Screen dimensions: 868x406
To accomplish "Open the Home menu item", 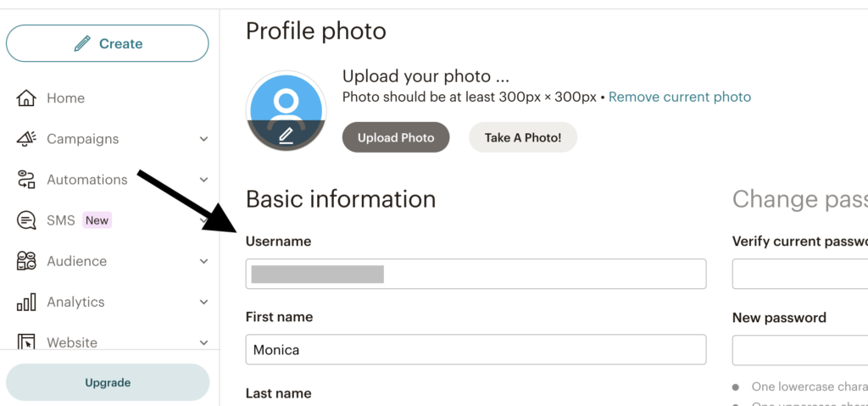I will 66,98.
